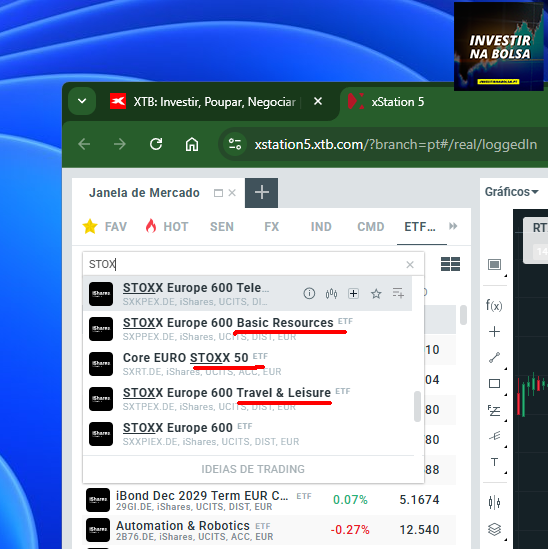Click the 12.540 price value

[419, 530]
